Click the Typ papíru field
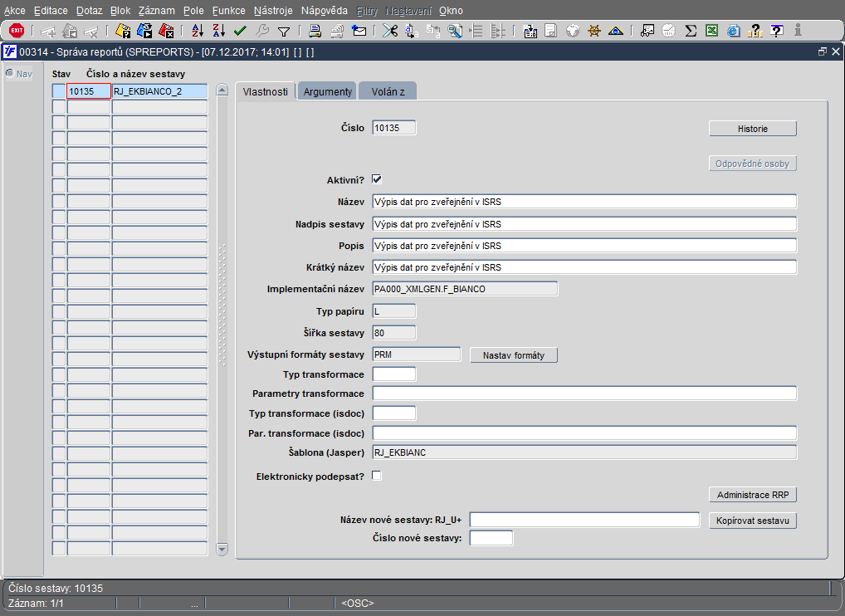 [x=394, y=311]
